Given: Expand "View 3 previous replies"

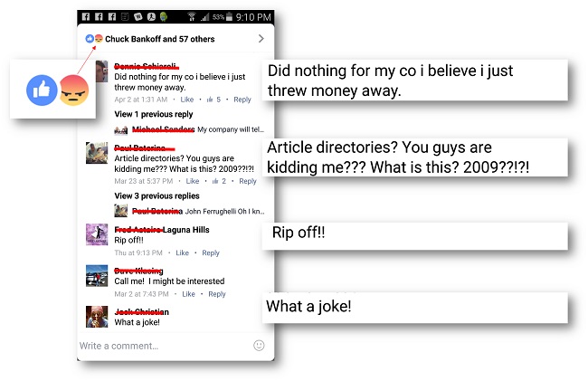Looking at the screenshot, I should pos(157,196).
